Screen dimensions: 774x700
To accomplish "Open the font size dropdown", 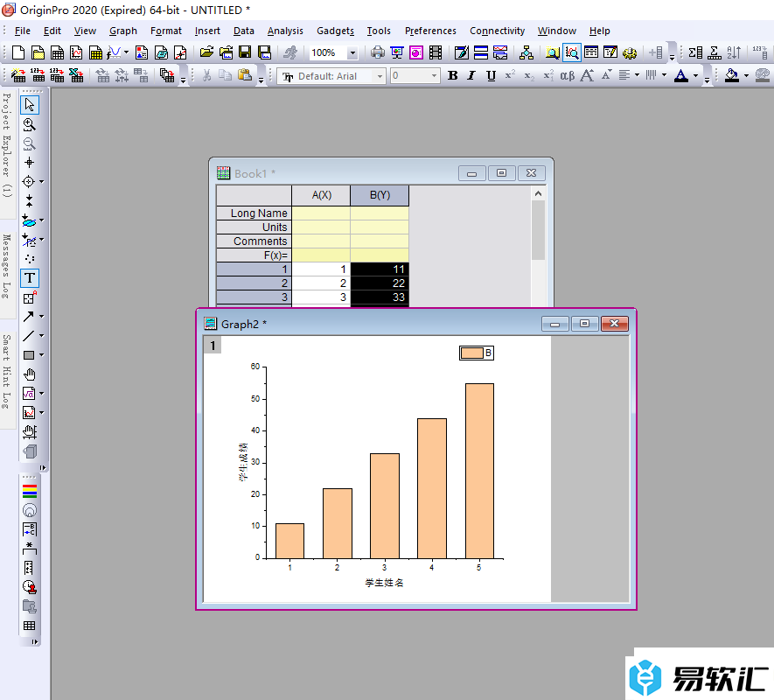I will tap(434, 76).
